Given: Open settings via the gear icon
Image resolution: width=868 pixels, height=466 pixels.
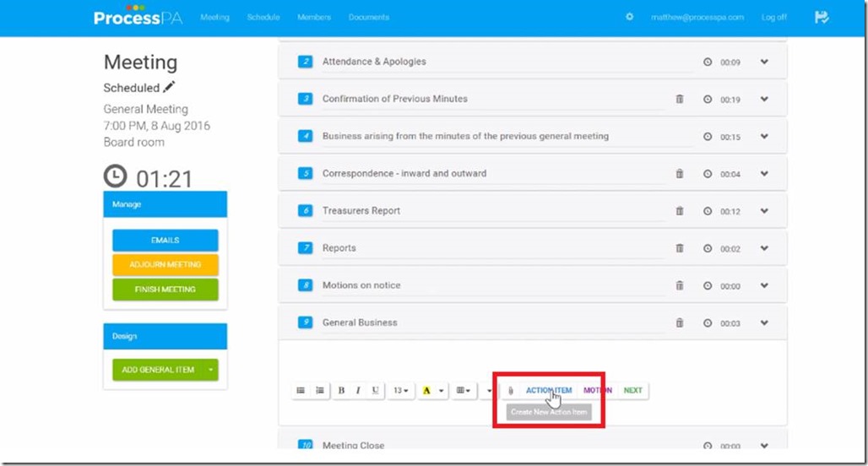Looking at the screenshot, I should (629, 17).
